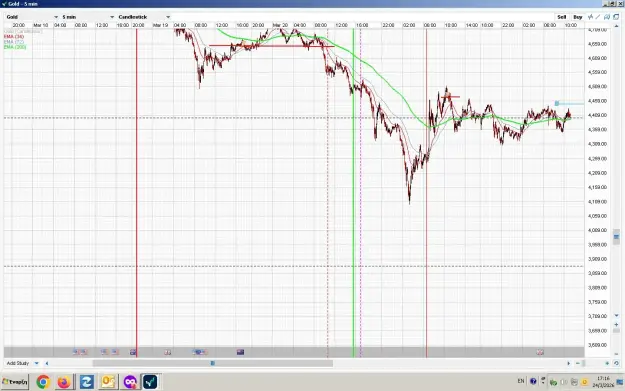Click the 4,659.00 price axis label

point(597,44)
